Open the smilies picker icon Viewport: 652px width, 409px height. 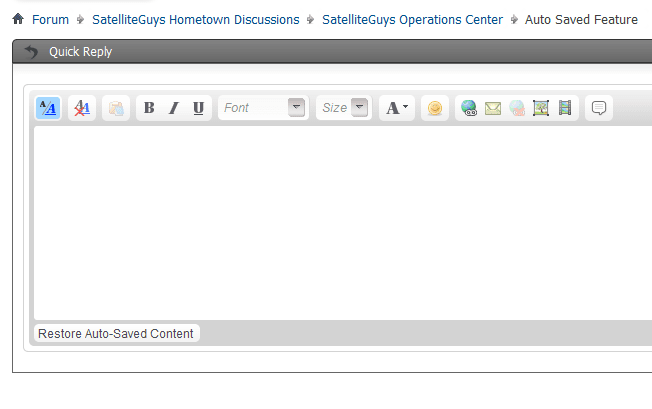pyautogui.click(x=435, y=108)
